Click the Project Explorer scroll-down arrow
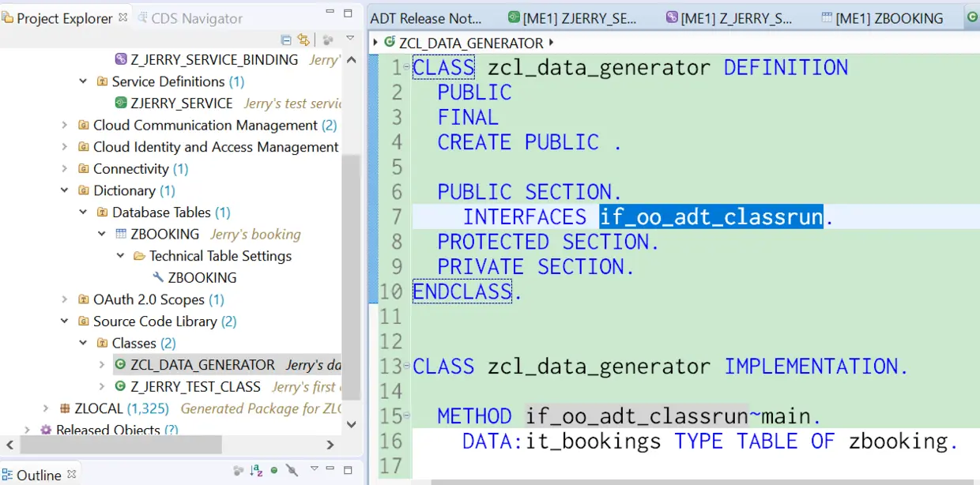The image size is (980, 485). (x=352, y=425)
